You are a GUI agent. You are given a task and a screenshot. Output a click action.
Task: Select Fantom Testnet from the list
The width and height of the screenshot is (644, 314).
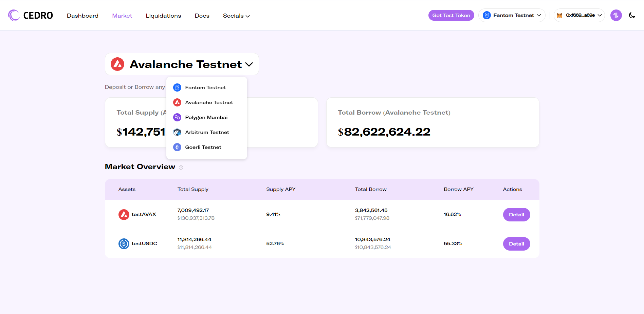[x=207, y=87]
